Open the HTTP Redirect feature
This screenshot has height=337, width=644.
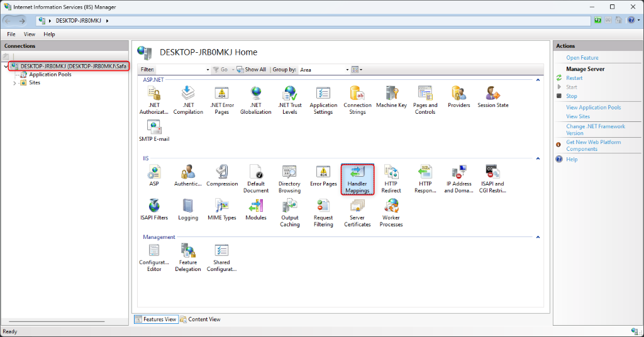[x=391, y=179]
